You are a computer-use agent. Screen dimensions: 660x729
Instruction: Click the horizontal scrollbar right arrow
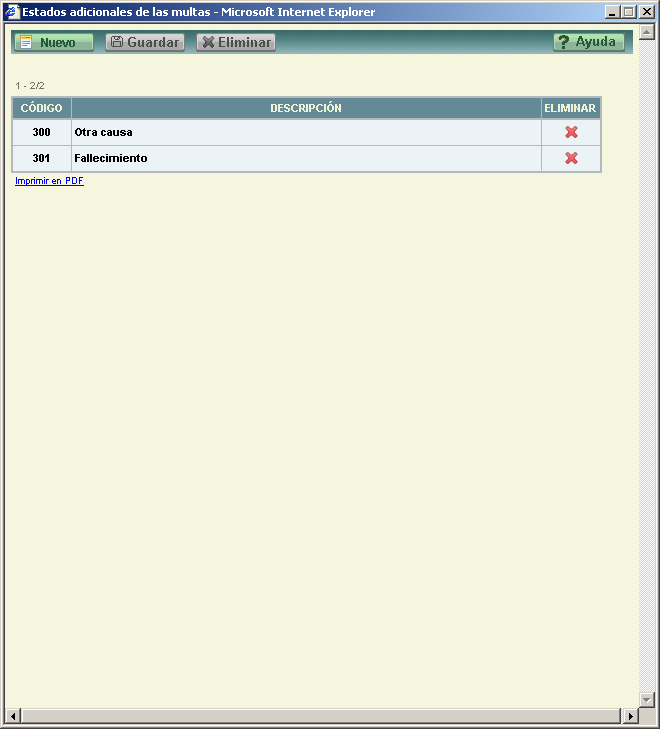pyautogui.click(x=630, y=716)
